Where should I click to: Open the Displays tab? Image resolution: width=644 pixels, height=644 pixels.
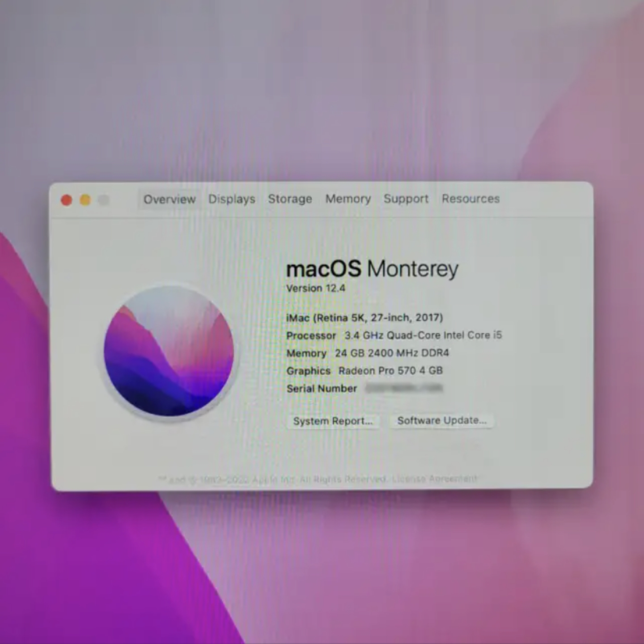(x=232, y=199)
